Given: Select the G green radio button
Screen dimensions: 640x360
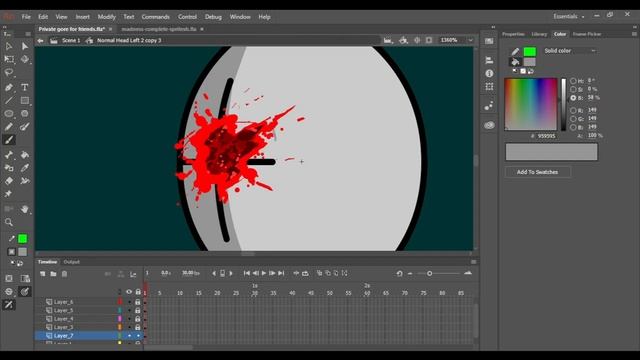Looking at the screenshot, I should click(573, 119).
